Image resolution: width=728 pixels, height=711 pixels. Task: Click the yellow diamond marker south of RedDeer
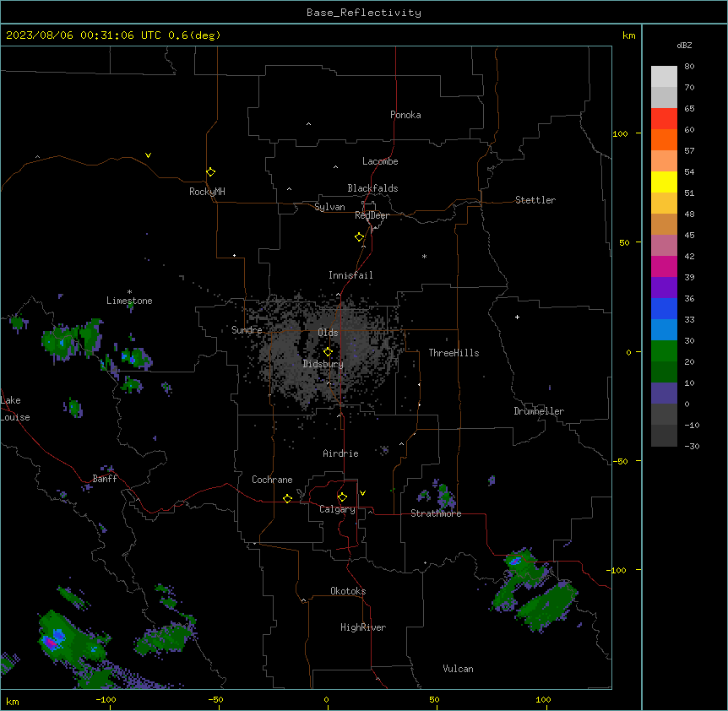[360, 237]
